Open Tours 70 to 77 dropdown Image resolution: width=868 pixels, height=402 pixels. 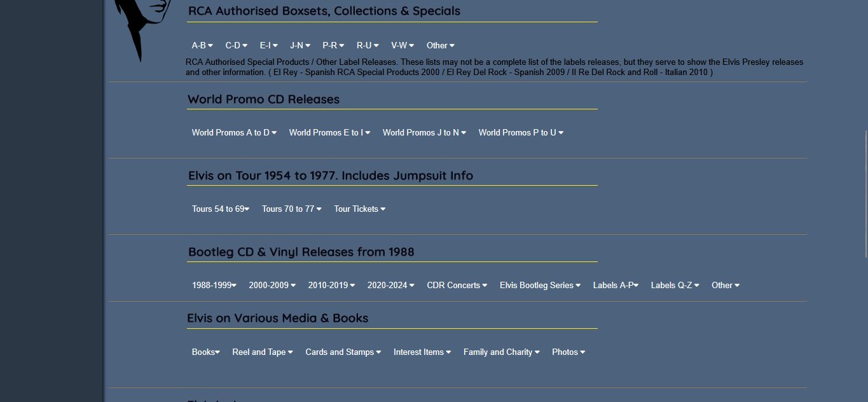click(292, 209)
